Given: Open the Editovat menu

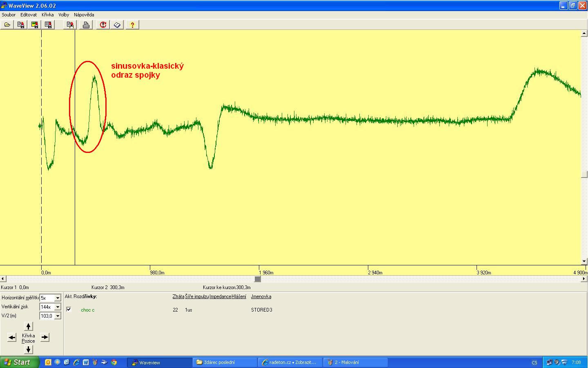Looking at the screenshot, I should 29,15.
